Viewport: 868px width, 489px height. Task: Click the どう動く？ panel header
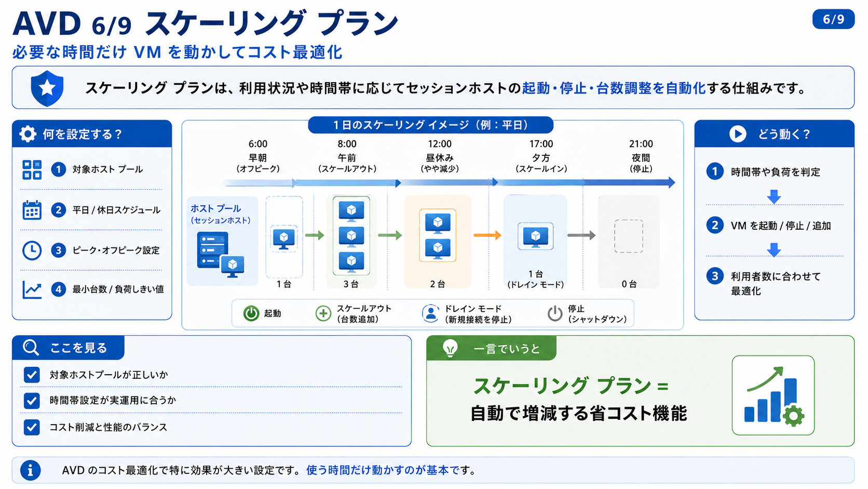pyautogui.click(x=774, y=134)
